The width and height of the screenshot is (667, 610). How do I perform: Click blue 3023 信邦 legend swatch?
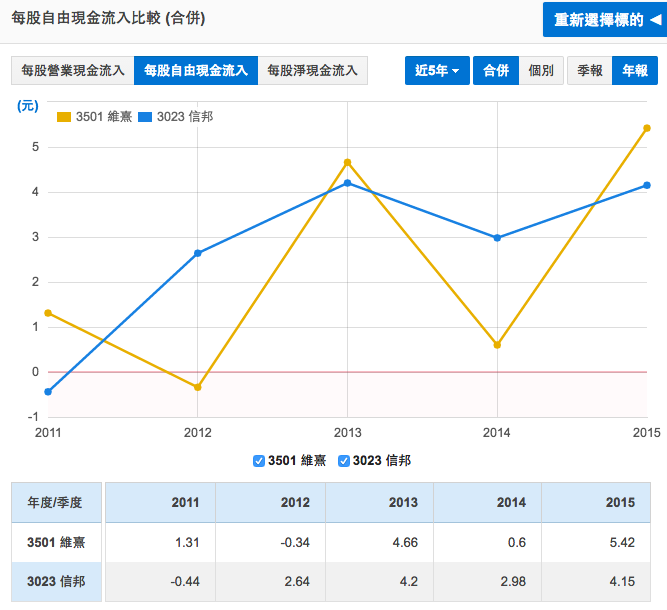coord(144,117)
